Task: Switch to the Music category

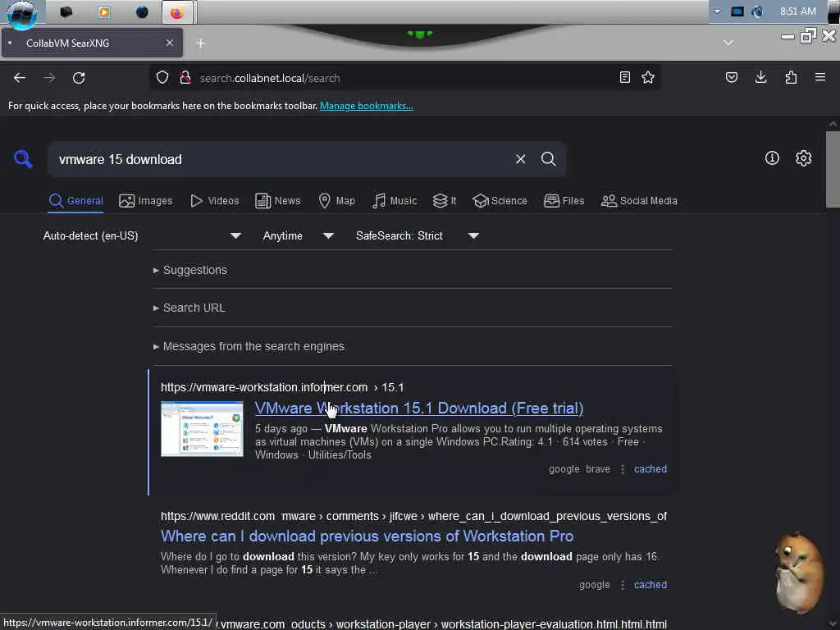Action: [395, 201]
